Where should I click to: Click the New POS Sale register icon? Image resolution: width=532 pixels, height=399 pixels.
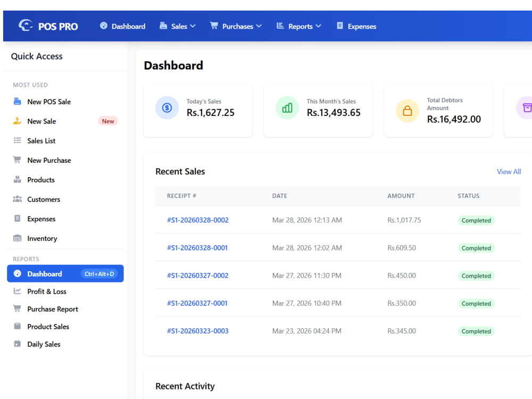click(x=18, y=102)
